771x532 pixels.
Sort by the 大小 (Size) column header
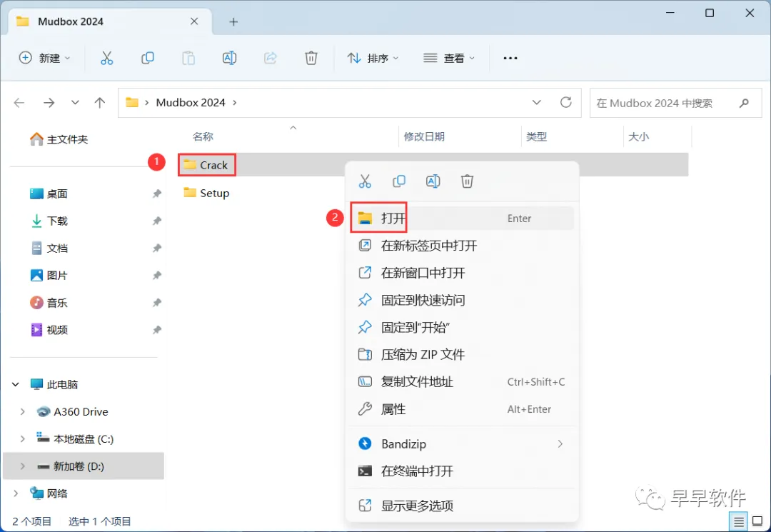(639, 136)
